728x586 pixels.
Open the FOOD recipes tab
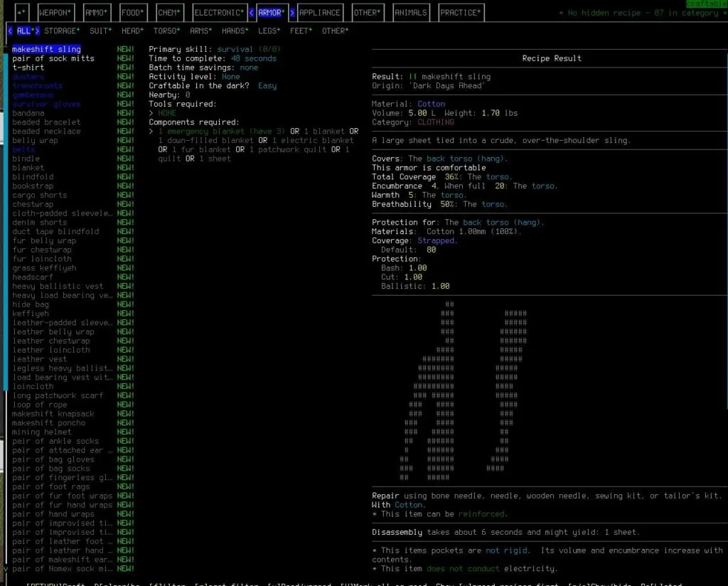(132, 11)
